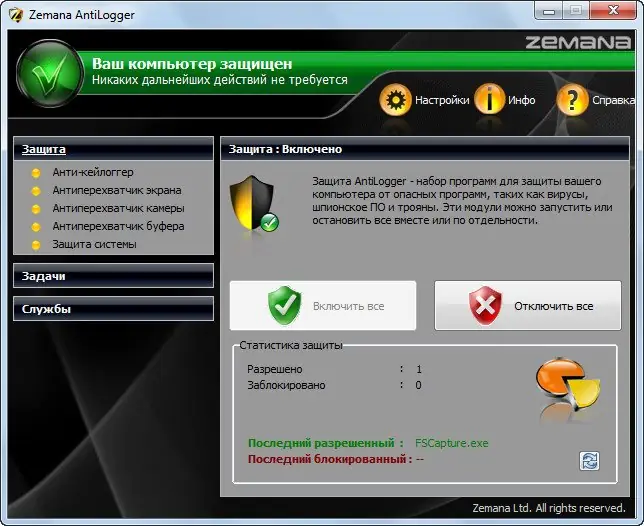Click the Инфо label

(522, 100)
